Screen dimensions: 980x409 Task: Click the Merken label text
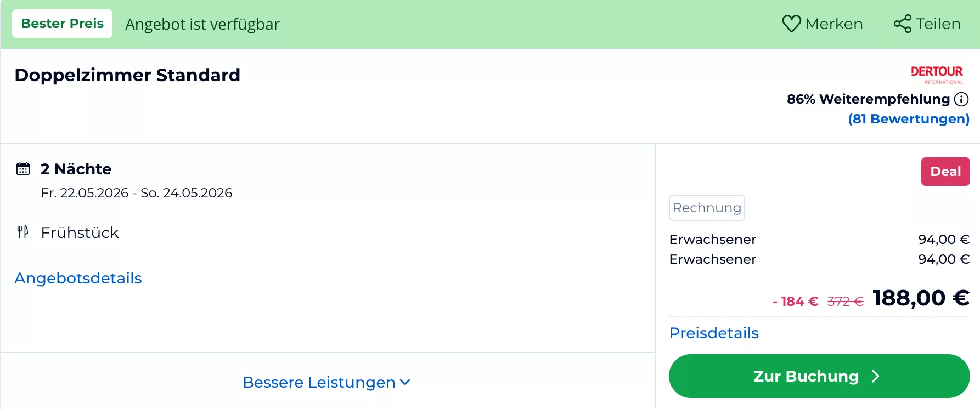tap(834, 24)
